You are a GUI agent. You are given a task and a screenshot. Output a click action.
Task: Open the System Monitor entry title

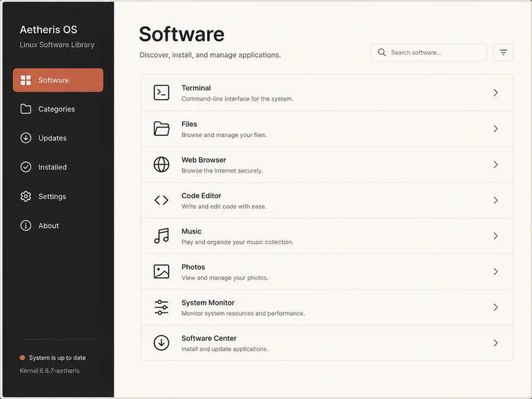(x=208, y=302)
